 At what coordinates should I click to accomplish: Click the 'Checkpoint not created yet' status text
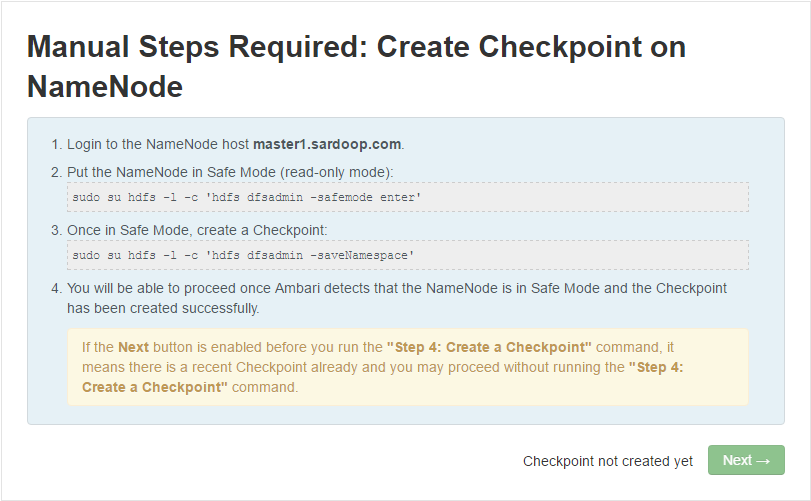(608, 461)
